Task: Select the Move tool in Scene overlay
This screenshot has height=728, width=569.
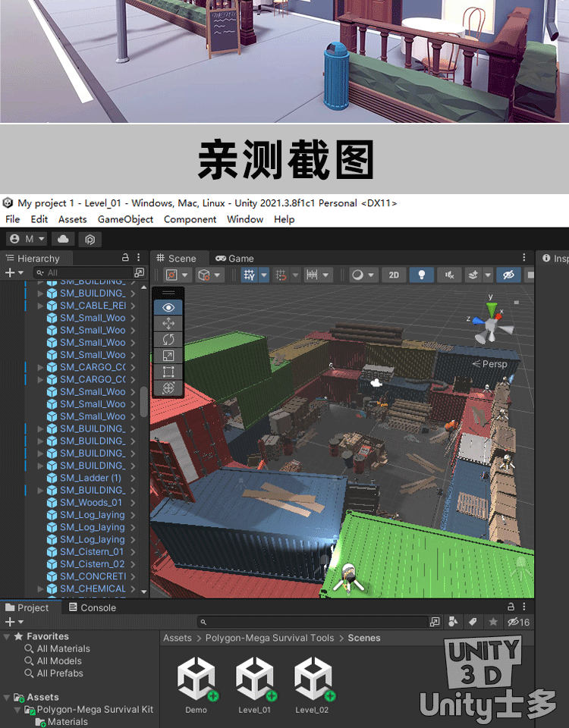Action: coord(168,323)
